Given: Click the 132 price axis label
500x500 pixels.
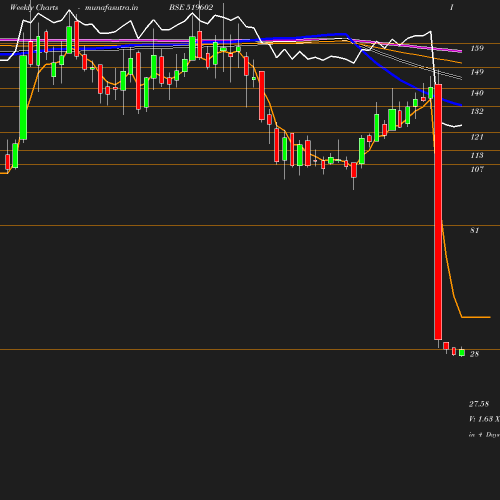Looking at the screenshot, I should coord(477,111).
